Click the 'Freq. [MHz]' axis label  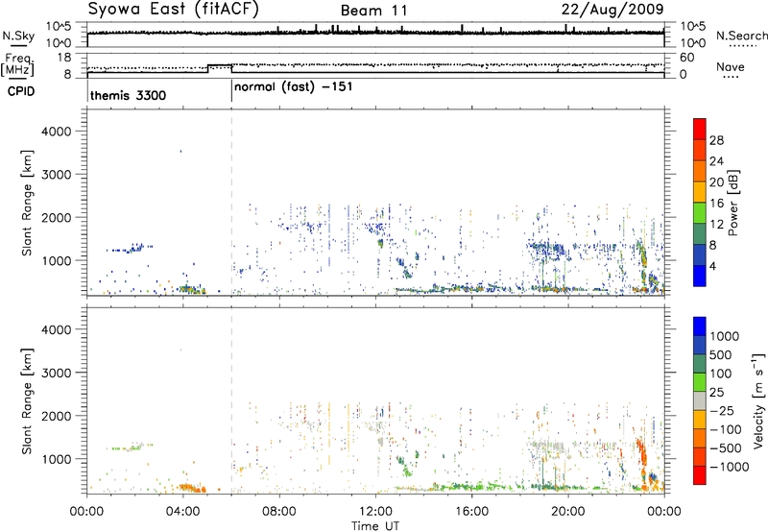click(x=17, y=64)
